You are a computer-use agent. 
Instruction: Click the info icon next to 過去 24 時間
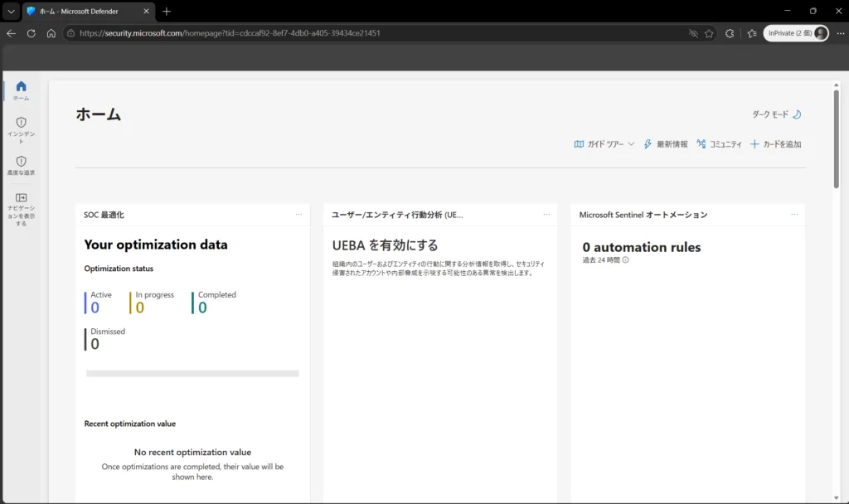[625, 259]
